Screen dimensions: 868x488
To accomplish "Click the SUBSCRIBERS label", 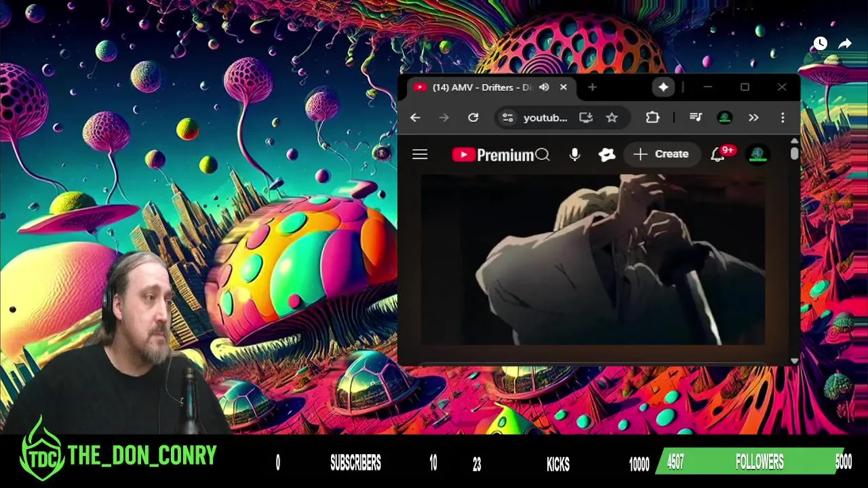I will tap(355, 464).
